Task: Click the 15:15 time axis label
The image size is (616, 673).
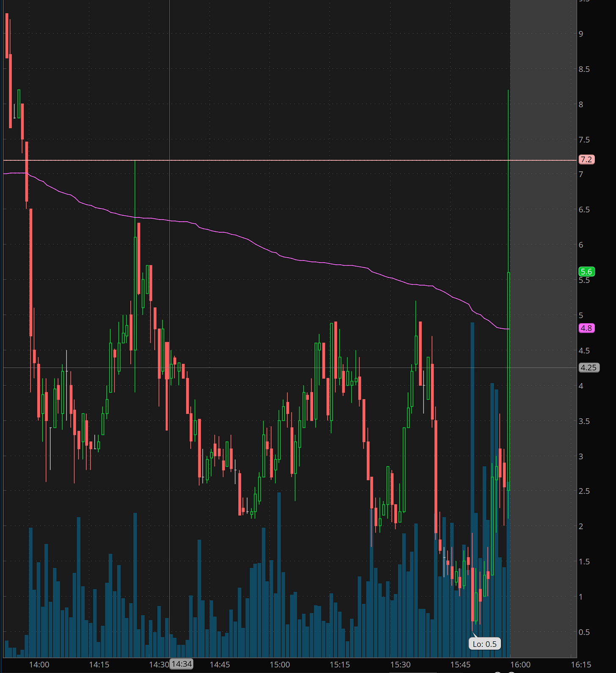Action: [340, 665]
